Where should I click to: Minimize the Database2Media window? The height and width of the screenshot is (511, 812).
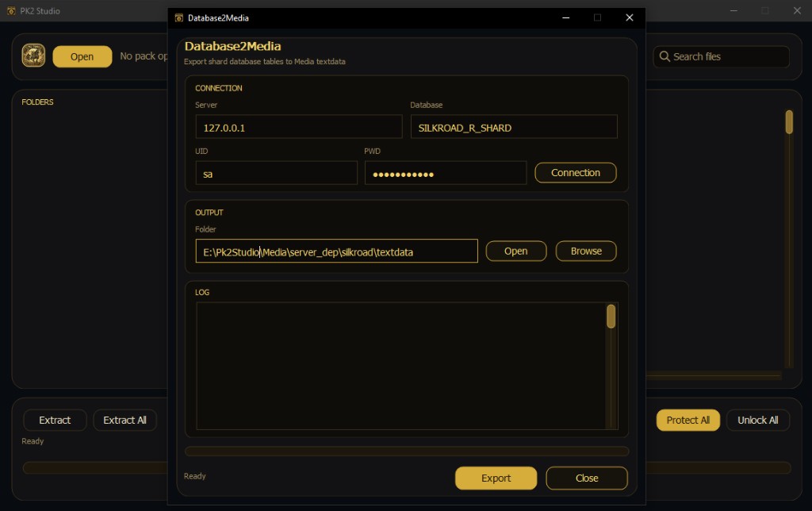click(565, 17)
